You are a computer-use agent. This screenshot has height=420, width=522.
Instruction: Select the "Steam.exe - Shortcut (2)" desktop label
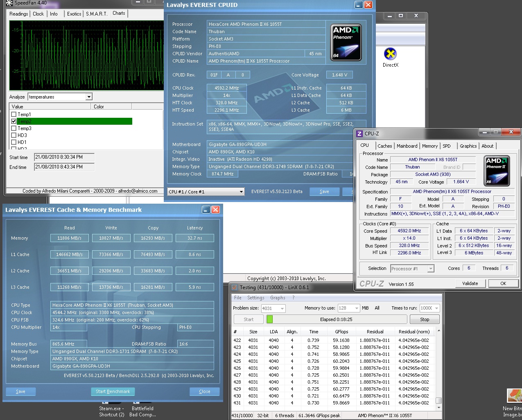(111, 411)
